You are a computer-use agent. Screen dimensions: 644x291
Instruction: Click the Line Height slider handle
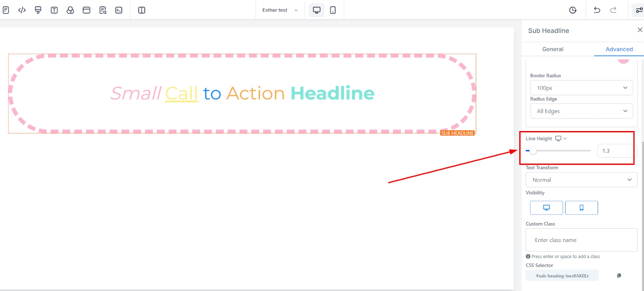click(x=533, y=151)
